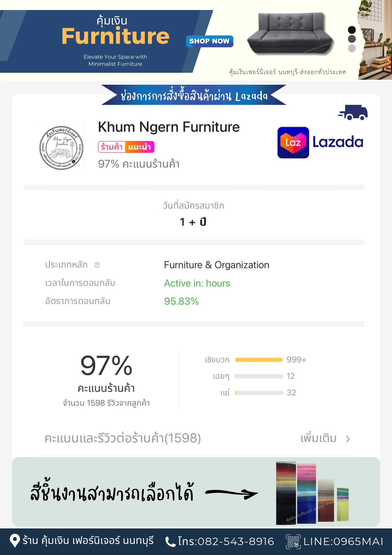The height and width of the screenshot is (555, 392).
Task: Select the light gray sofa color dot
Action: click(x=352, y=48)
